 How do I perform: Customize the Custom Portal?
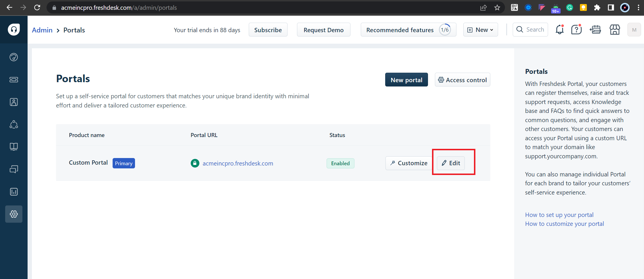409,163
